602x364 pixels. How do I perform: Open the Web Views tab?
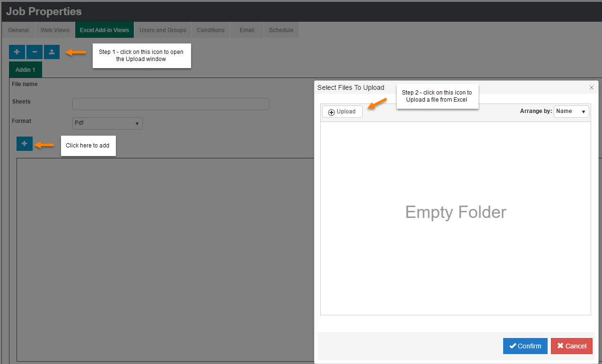click(x=55, y=30)
